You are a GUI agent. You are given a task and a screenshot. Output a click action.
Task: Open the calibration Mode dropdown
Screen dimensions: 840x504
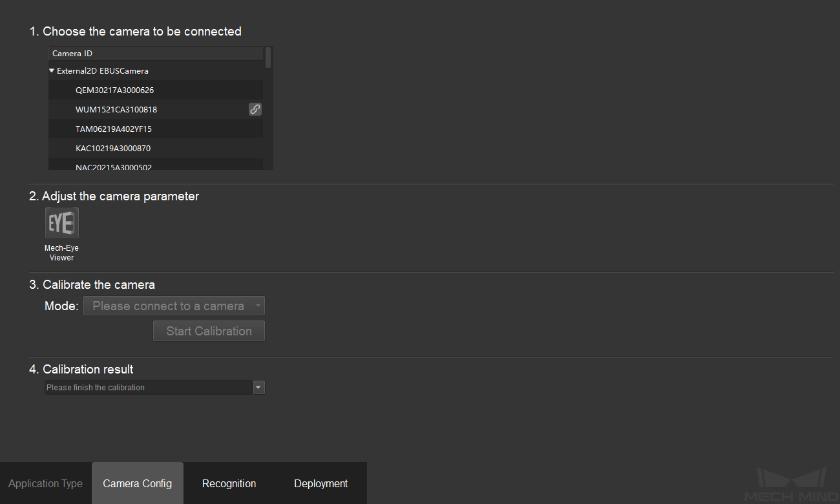click(x=174, y=306)
